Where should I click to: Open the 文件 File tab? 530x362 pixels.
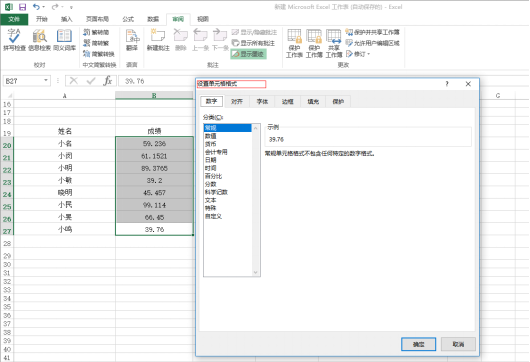pyautogui.click(x=14, y=19)
